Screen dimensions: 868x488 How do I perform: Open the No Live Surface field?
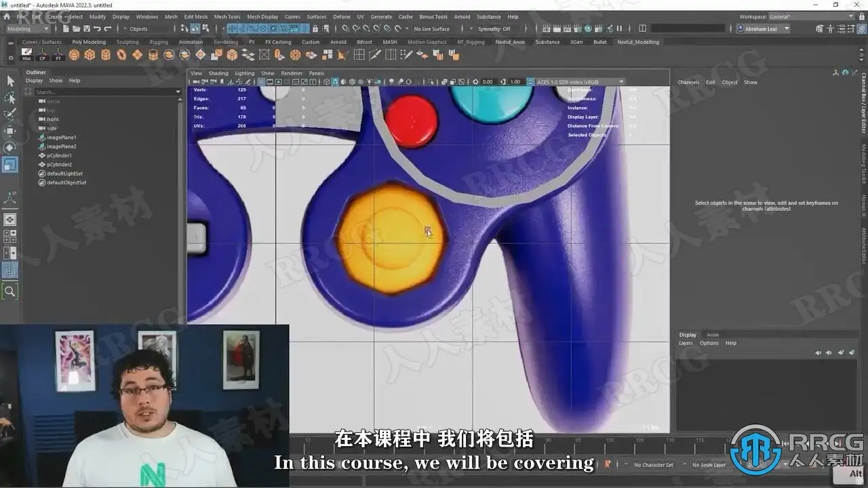point(434,29)
